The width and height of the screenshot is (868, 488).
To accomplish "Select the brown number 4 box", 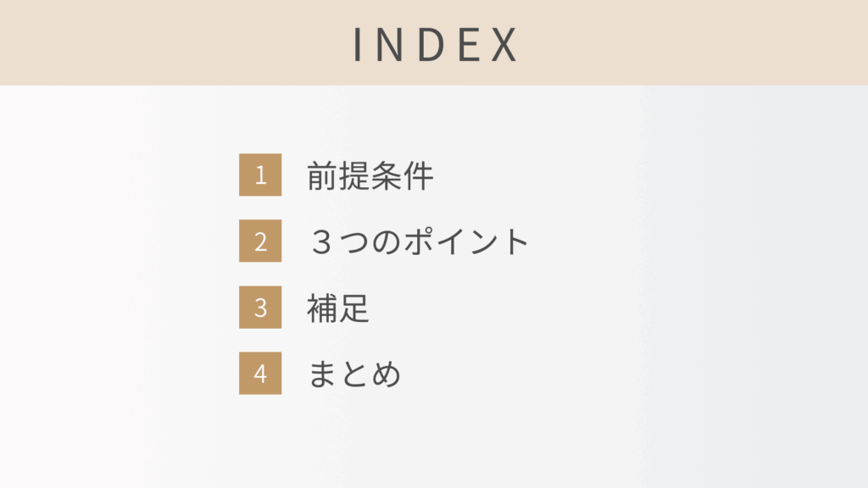I will click(260, 374).
